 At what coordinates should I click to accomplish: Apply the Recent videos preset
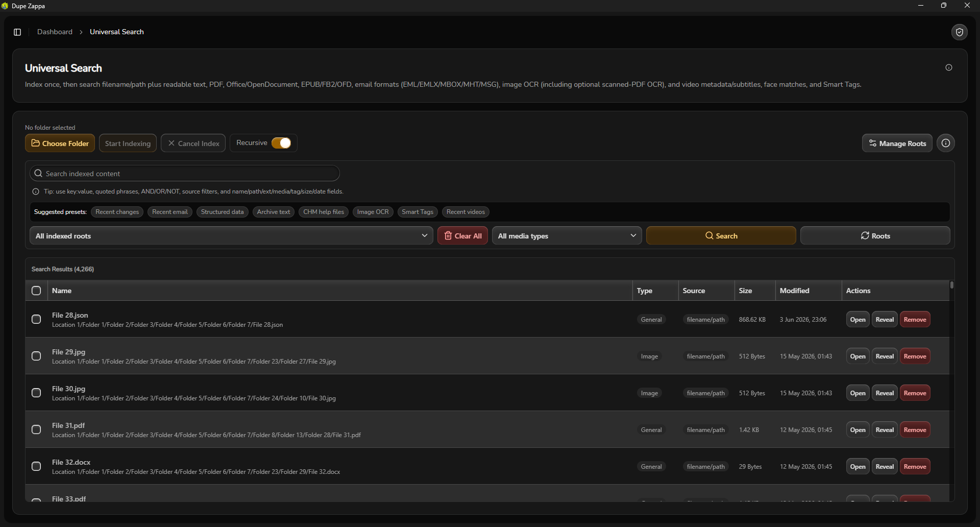pos(465,212)
